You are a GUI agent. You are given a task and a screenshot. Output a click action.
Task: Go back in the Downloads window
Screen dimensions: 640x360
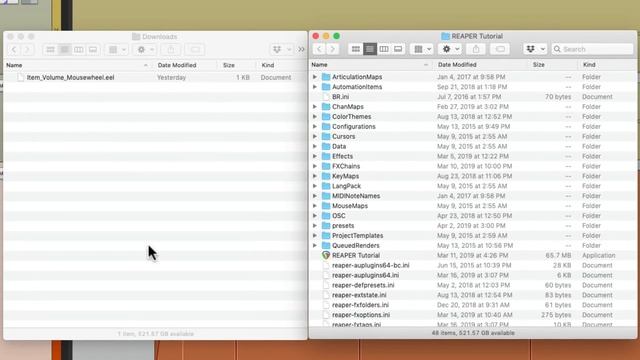(14, 50)
